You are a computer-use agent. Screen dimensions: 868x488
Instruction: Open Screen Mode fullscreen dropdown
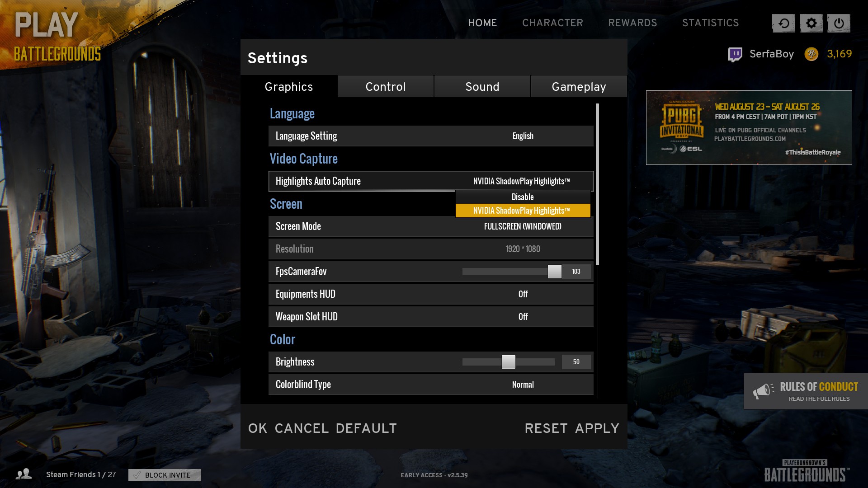523,226
